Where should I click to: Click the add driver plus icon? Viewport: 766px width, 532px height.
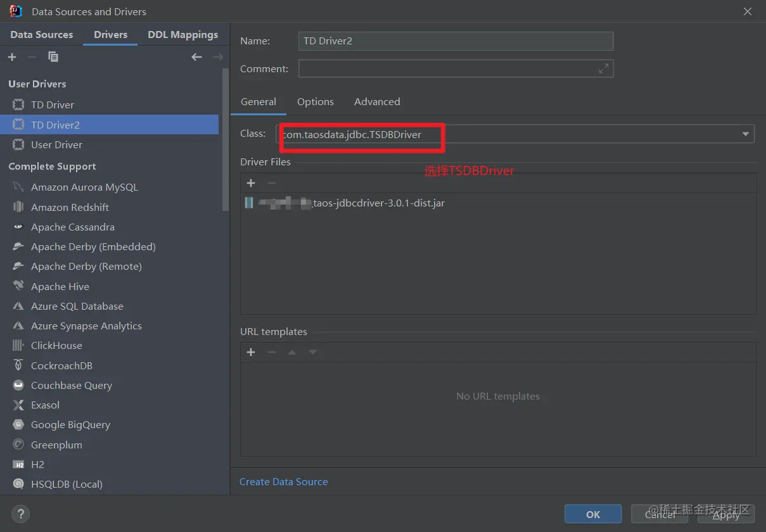(x=12, y=57)
